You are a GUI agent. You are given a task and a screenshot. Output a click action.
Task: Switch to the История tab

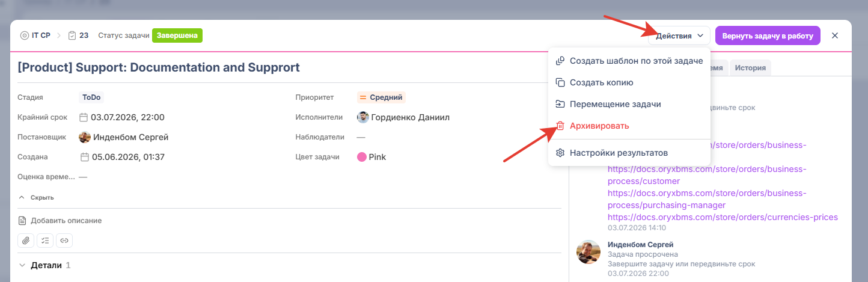tap(750, 68)
